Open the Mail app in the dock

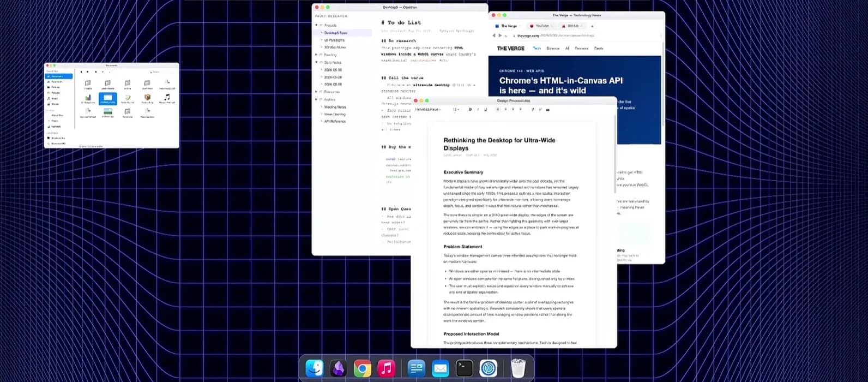click(x=440, y=369)
